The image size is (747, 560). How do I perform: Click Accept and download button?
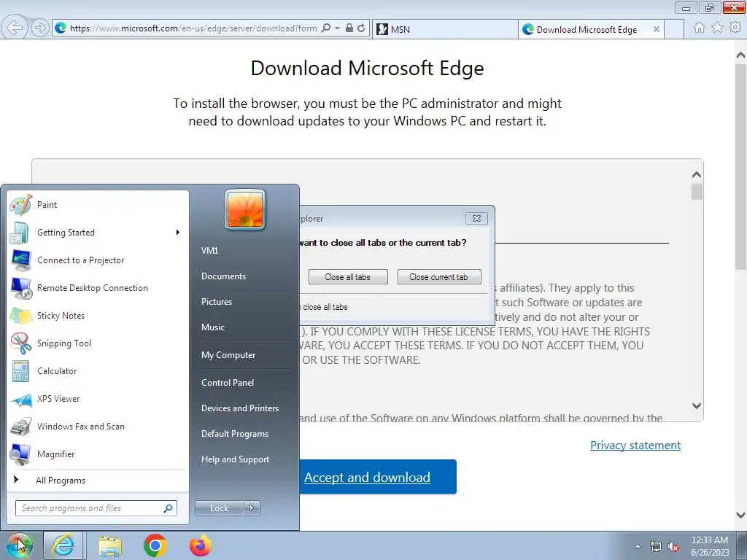[x=378, y=477]
